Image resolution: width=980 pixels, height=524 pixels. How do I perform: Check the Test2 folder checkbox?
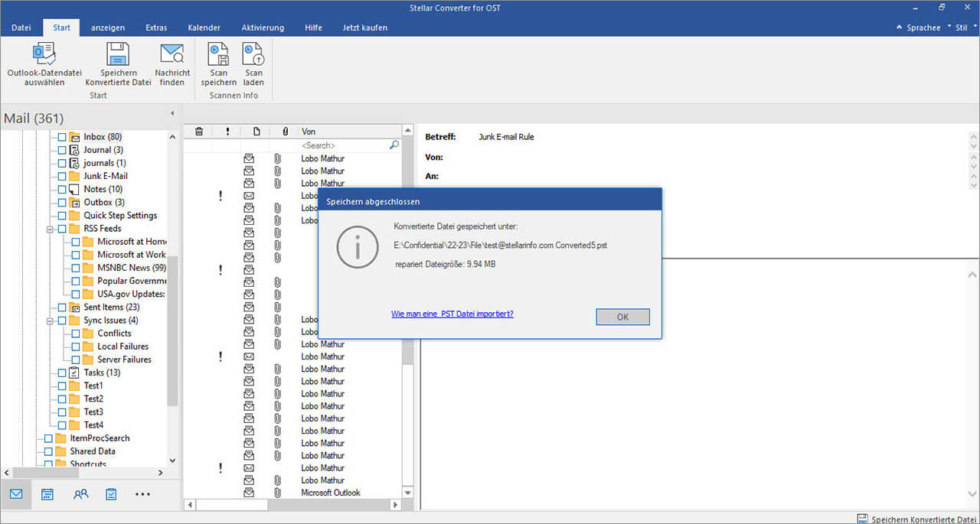(x=62, y=399)
